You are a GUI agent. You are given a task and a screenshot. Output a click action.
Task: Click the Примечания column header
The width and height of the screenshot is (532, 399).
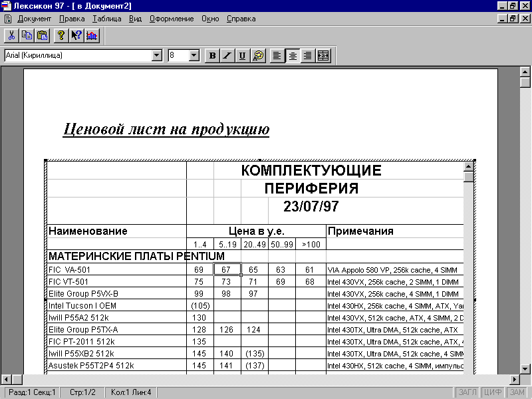[395, 231]
